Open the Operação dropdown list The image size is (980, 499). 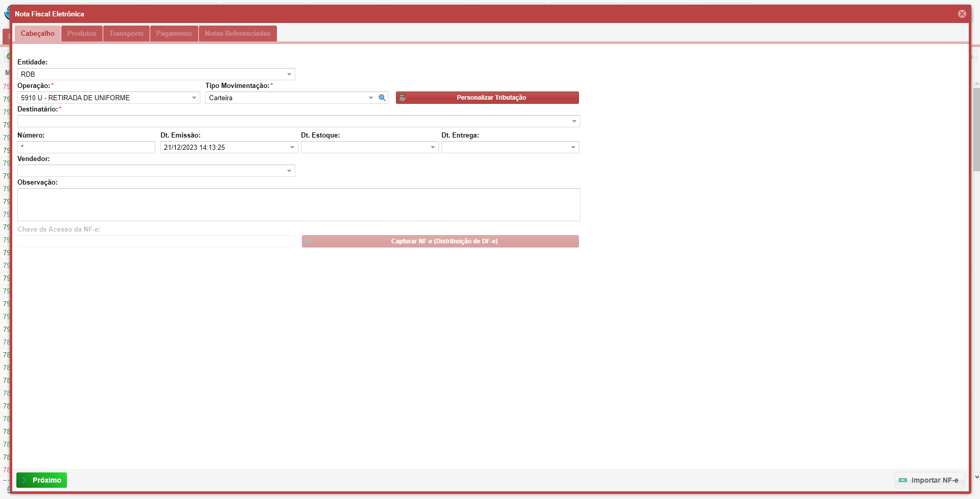[194, 98]
